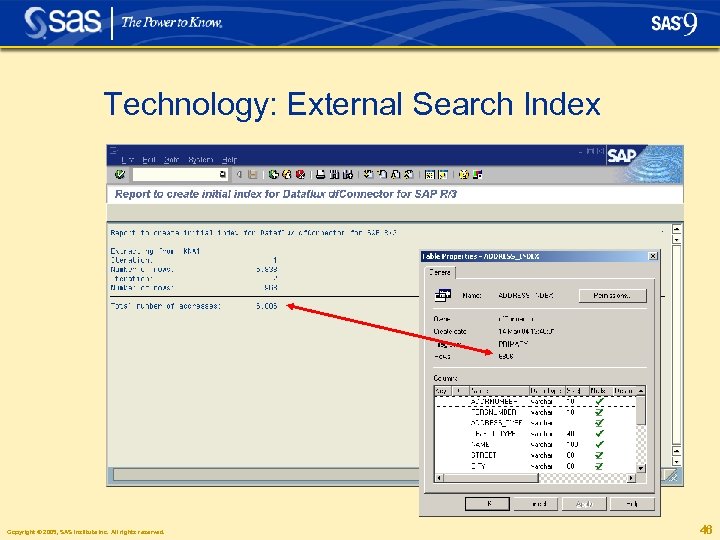
Task: Click vertical scrollbar thumb in Columns grid
Action: coord(641,410)
